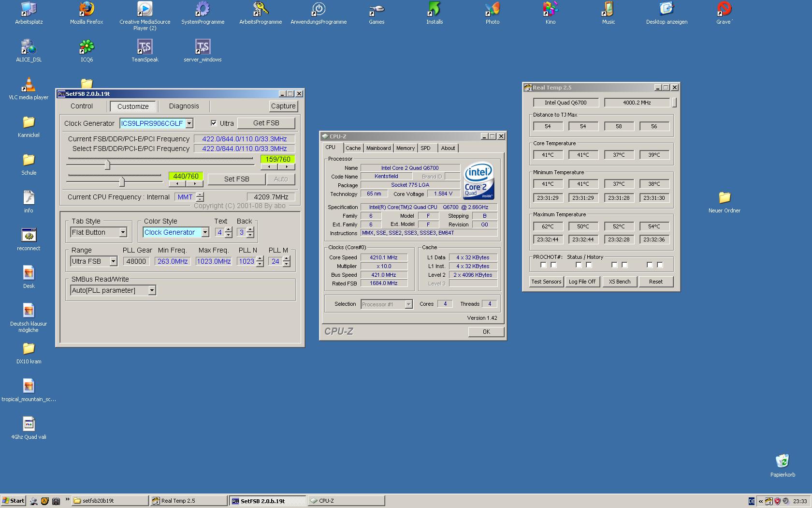The width and height of the screenshot is (812, 508).
Task: Open the Mainboard tab in CPU-Z
Action: coord(378,148)
